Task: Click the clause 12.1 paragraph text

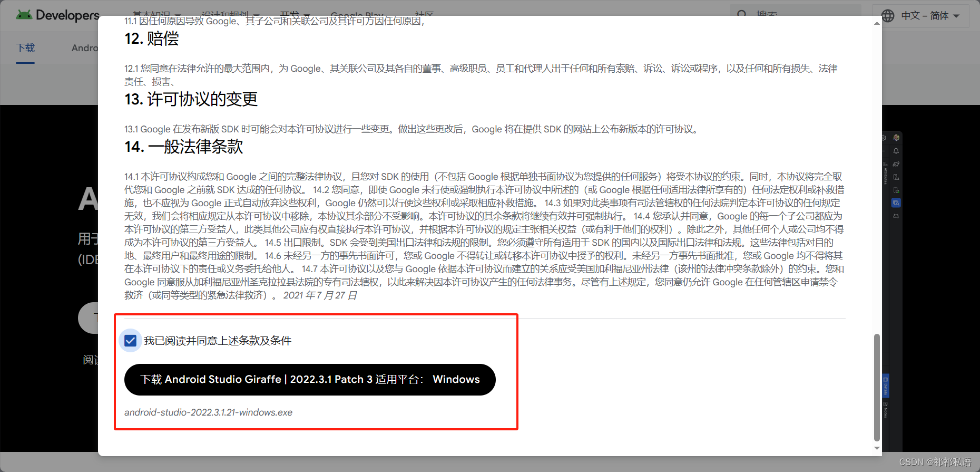Action: click(x=481, y=75)
